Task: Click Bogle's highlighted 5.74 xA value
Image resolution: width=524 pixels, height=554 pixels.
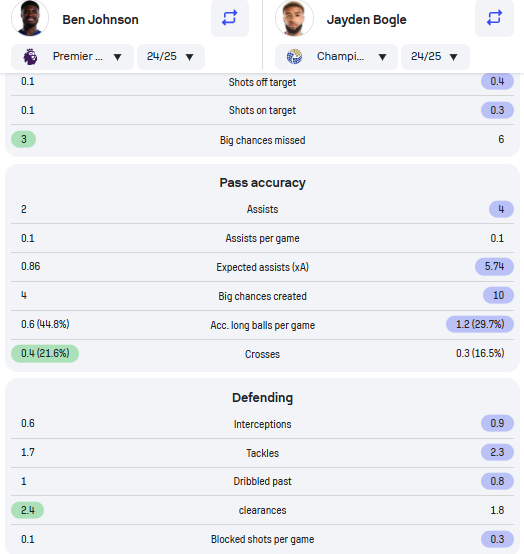Action: point(494,266)
